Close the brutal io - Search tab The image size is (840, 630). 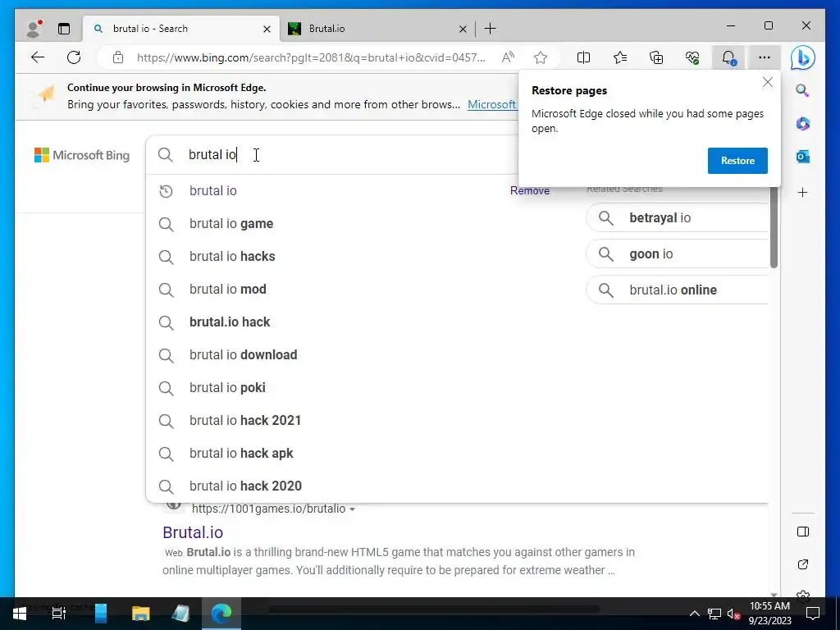point(267,29)
